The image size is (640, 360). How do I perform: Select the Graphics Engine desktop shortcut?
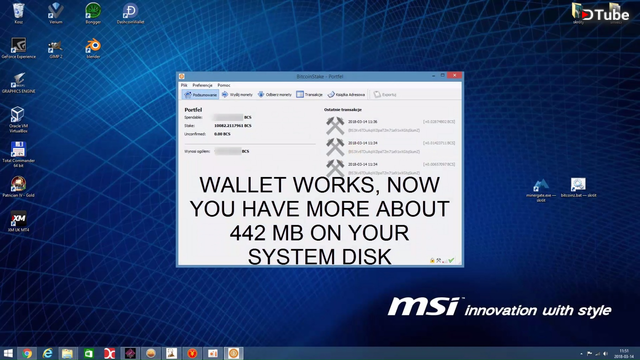[18, 83]
